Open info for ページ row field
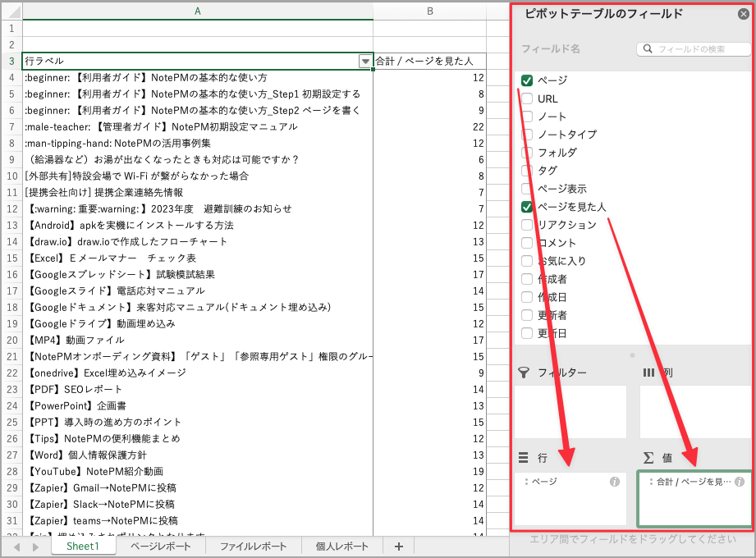The image size is (756, 558). coord(614,482)
